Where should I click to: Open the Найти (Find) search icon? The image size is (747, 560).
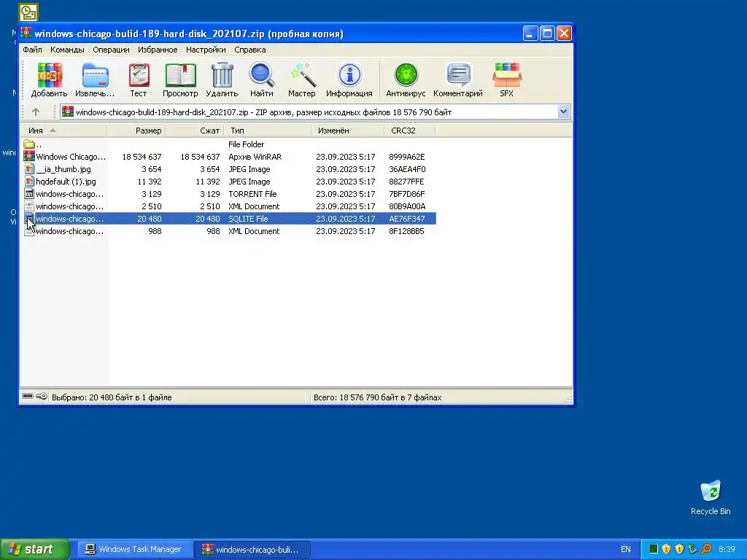pyautogui.click(x=262, y=75)
